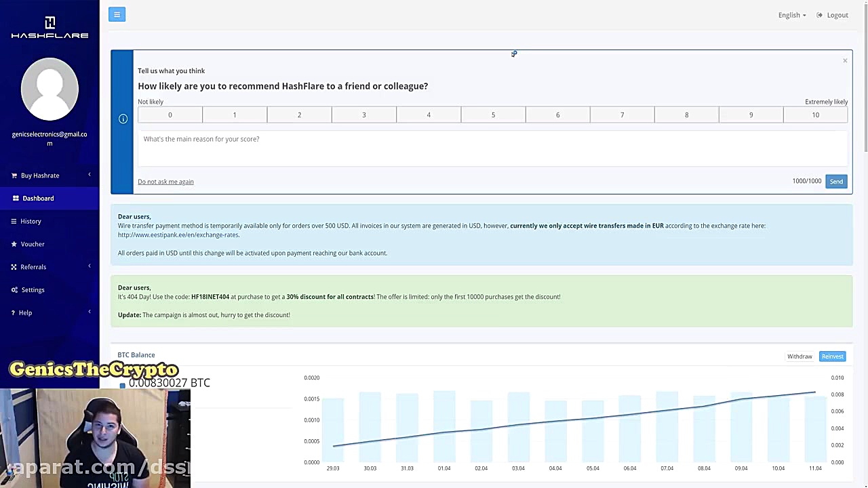Click the 'Not likely' label
This screenshot has height=488, width=868.
tap(151, 102)
